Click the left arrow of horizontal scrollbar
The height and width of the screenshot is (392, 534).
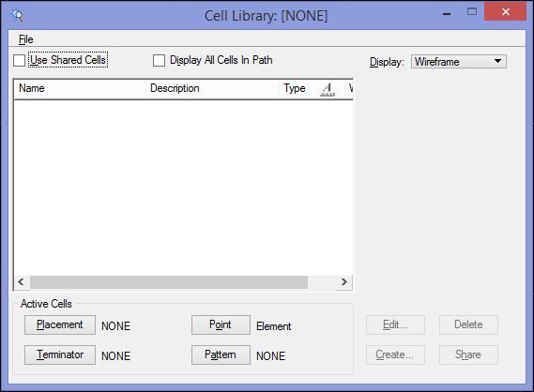point(21,281)
